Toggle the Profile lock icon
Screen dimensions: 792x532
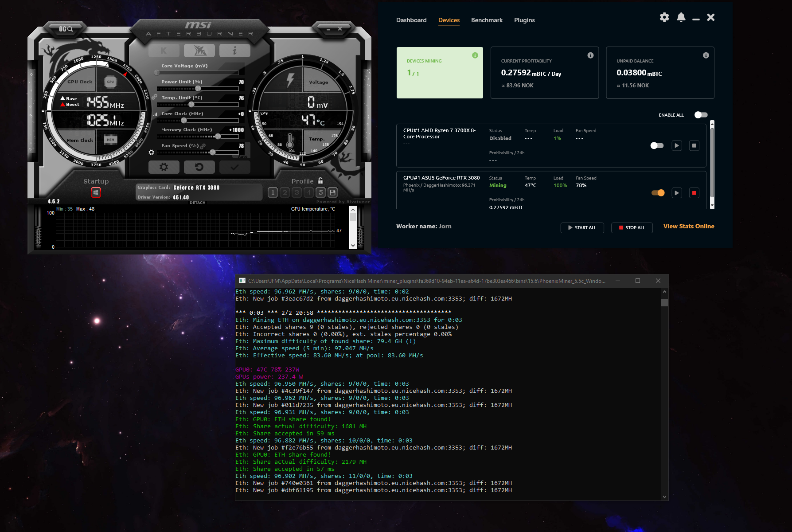coord(320,180)
